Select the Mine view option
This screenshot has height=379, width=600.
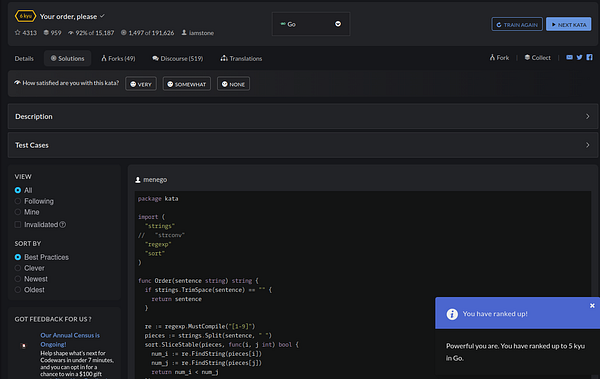tap(18, 212)
